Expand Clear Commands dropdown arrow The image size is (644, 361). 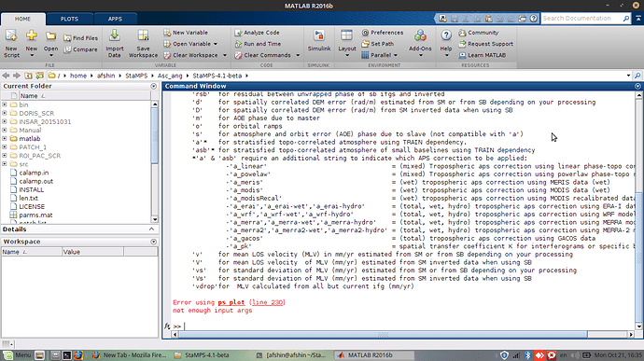[298, 55]
